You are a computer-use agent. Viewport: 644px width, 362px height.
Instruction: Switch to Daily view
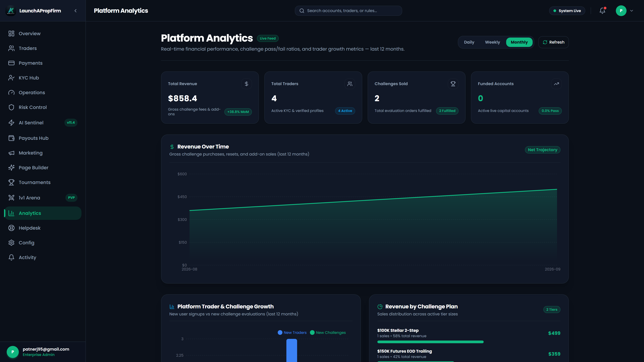[x=469, y=42]
